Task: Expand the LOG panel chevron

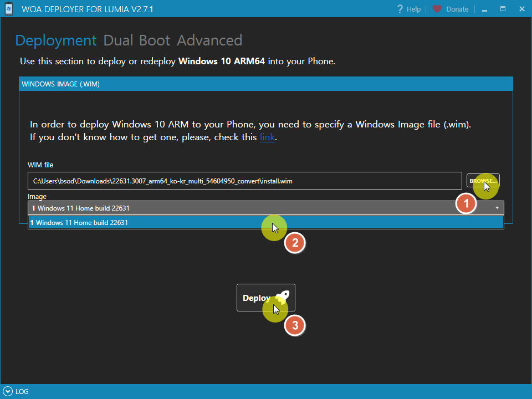Action: 7,392
